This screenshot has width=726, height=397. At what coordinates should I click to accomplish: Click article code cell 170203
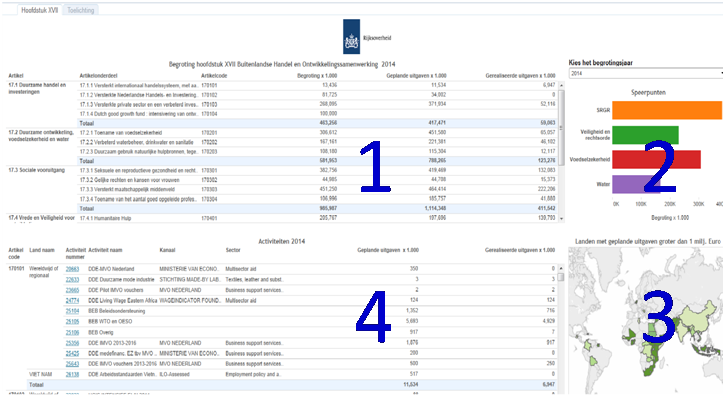tap(209, 151)
